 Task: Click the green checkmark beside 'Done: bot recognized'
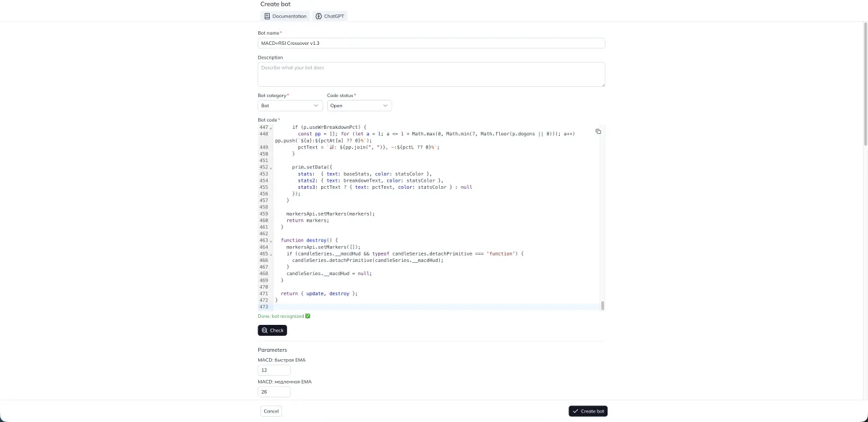[x=307, y=316]
